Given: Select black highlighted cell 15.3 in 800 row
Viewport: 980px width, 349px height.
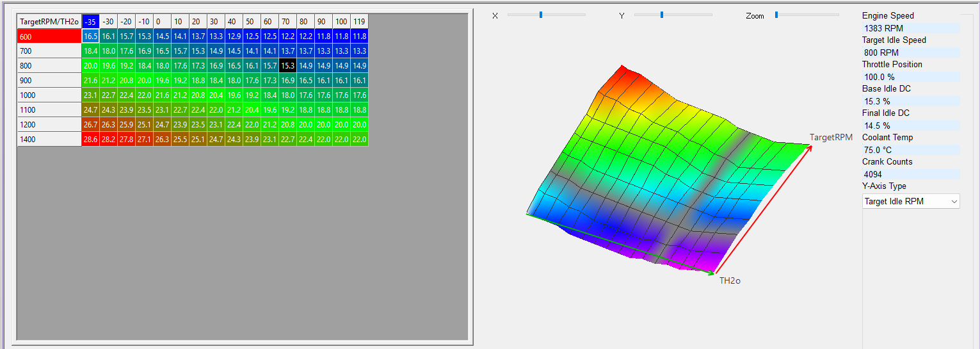Looking at the screenshot, I should 287,65.
